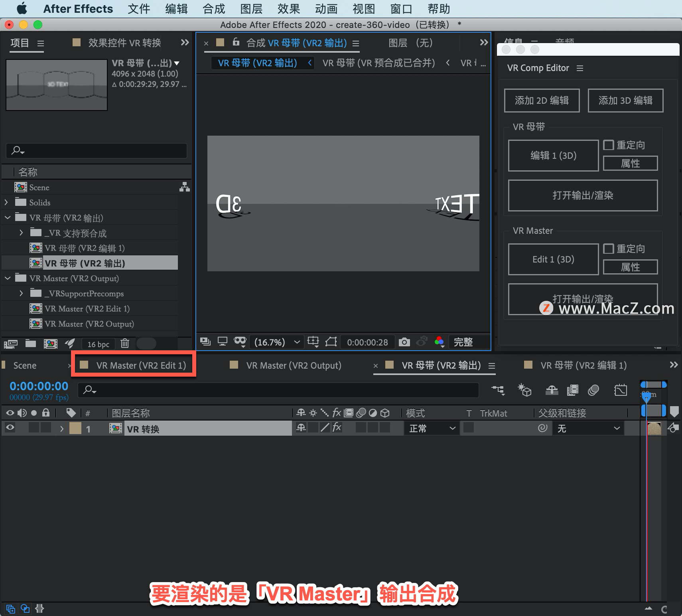Open magnification dropdown showing 16.7%

277,342
